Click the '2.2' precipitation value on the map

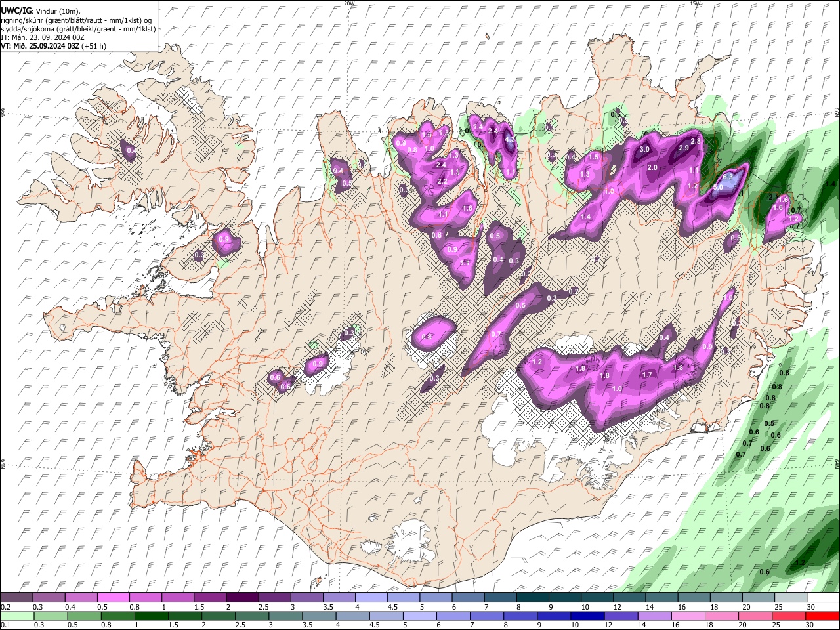[442, 181]
